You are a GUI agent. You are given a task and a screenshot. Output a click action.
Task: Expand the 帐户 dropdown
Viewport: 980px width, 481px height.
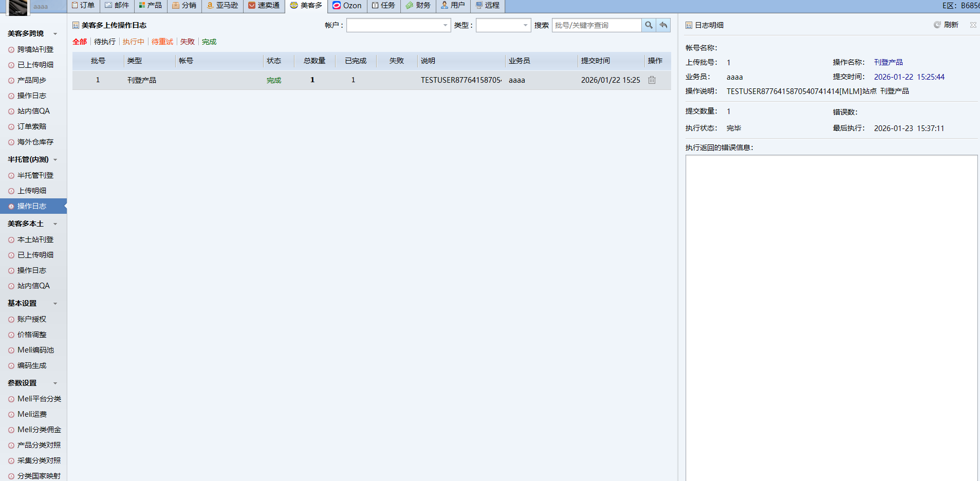[x=445, y=25]
